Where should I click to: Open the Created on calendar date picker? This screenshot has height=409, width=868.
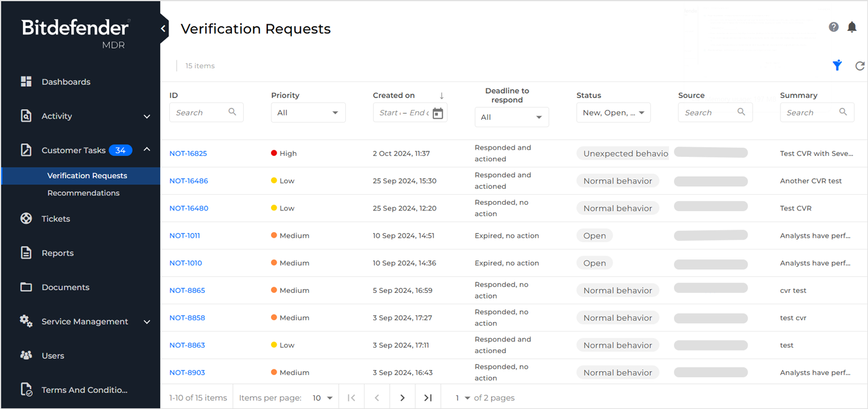[x=439, y=112]
